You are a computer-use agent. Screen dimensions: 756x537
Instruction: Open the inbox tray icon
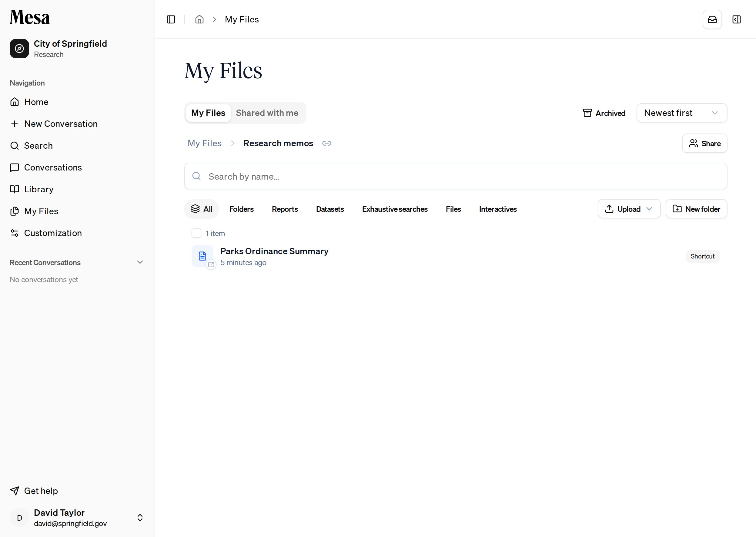click(712, 19)
